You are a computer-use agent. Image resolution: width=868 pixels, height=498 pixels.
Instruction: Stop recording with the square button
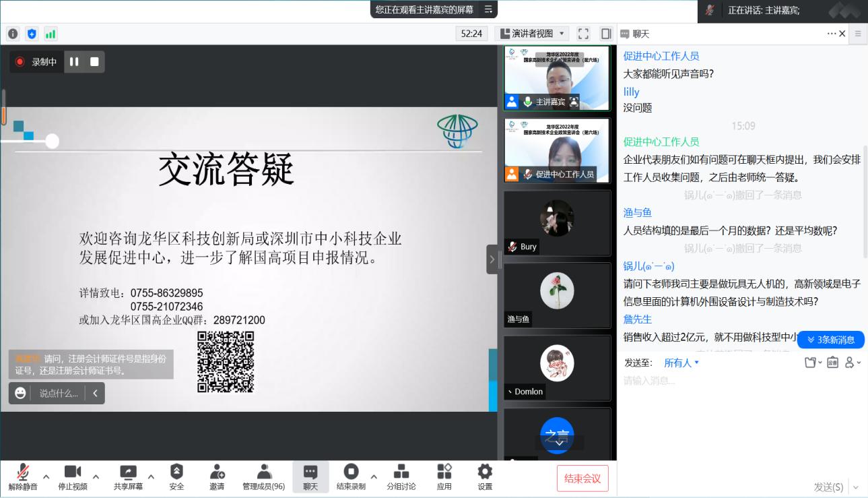click(x=94, y=62)
